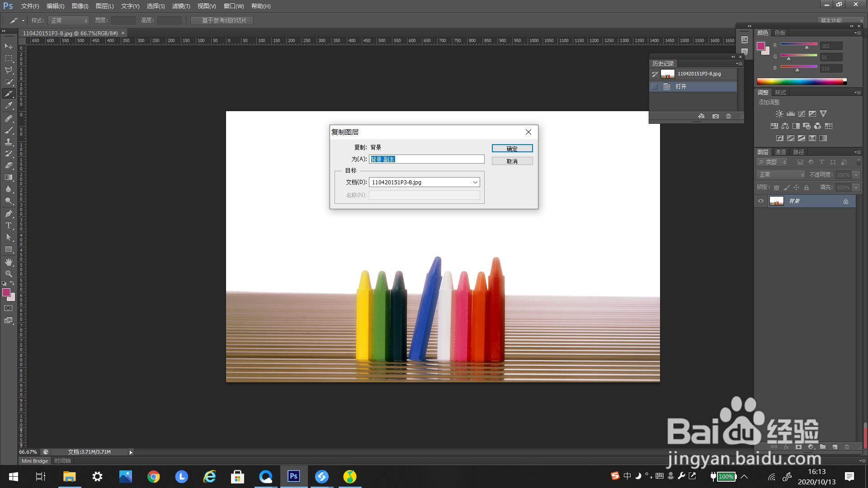
Task: Open the layer blend mode 正常 dropdown
Action: coord(782,175)
